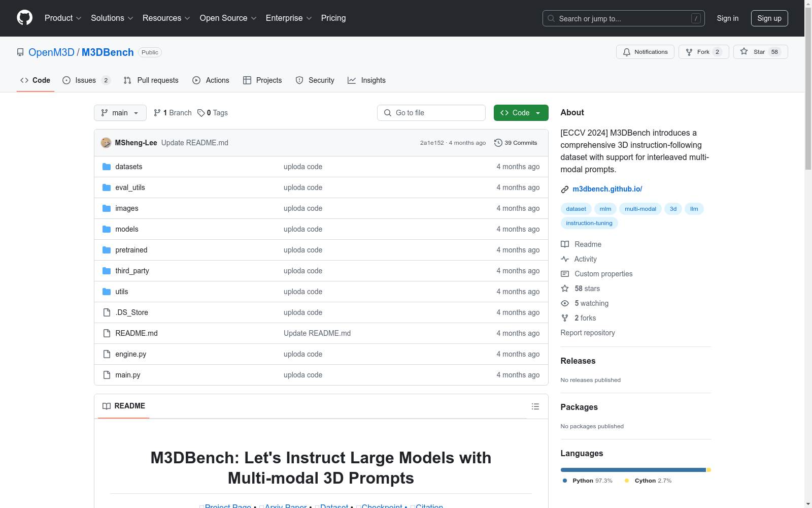Click the commit hash 2a1e152
This screenshot has width=812, height=508.
pyautogui.click(x=432, y=143)
